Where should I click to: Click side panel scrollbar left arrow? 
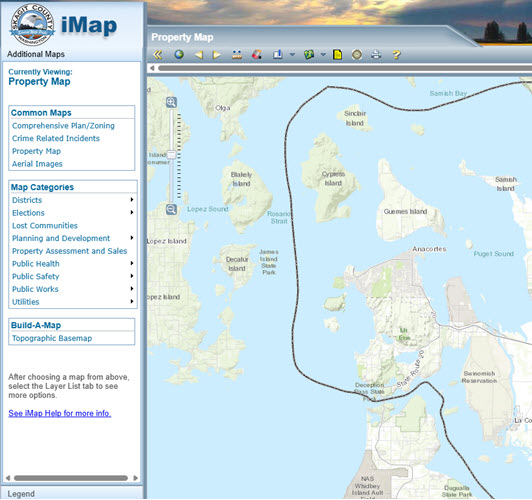click(8, 478)
